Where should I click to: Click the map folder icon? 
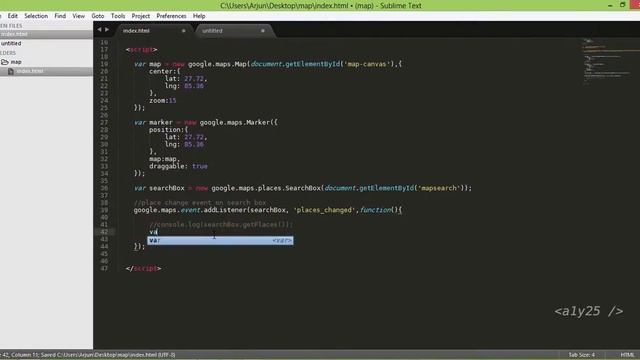click(5, 62)
